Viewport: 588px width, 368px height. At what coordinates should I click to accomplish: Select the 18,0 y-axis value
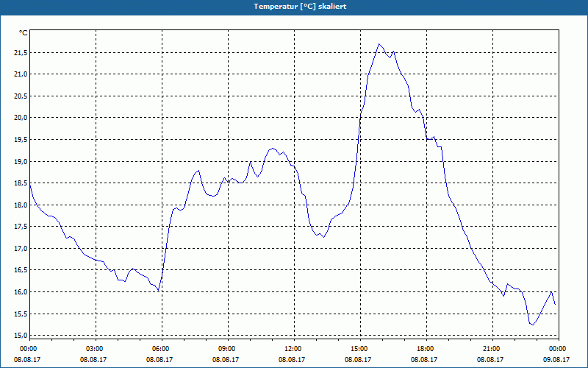(21, 205)
